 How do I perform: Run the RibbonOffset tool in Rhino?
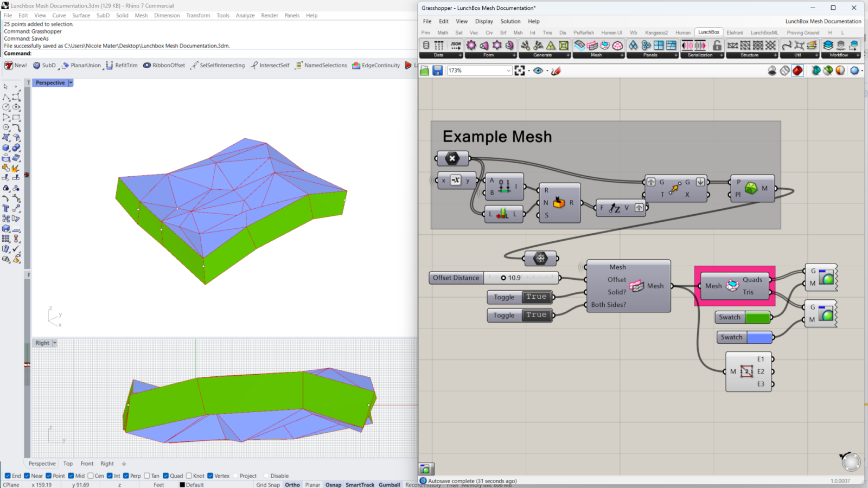tap(164, 65)
